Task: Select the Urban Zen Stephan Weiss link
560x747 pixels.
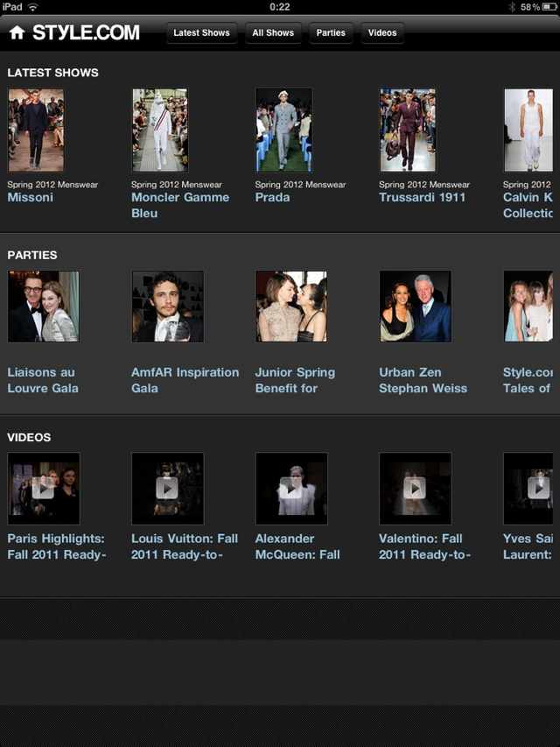Action: 423,380
